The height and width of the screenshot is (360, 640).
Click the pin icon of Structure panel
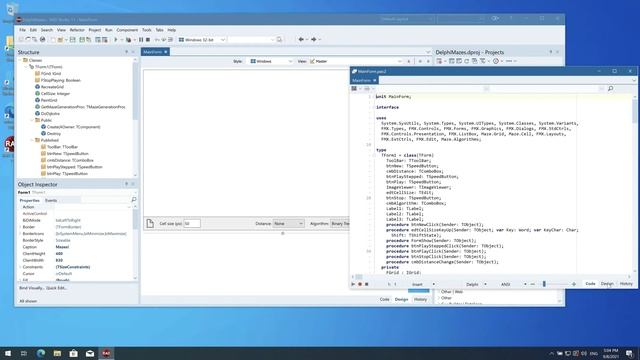pos(126,52)
